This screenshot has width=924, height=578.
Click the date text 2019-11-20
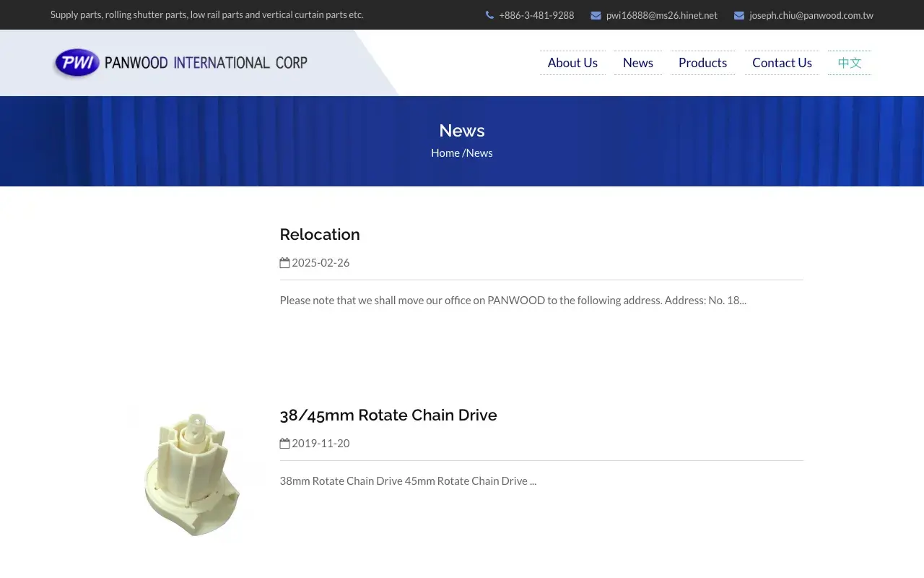click(321, 443)
